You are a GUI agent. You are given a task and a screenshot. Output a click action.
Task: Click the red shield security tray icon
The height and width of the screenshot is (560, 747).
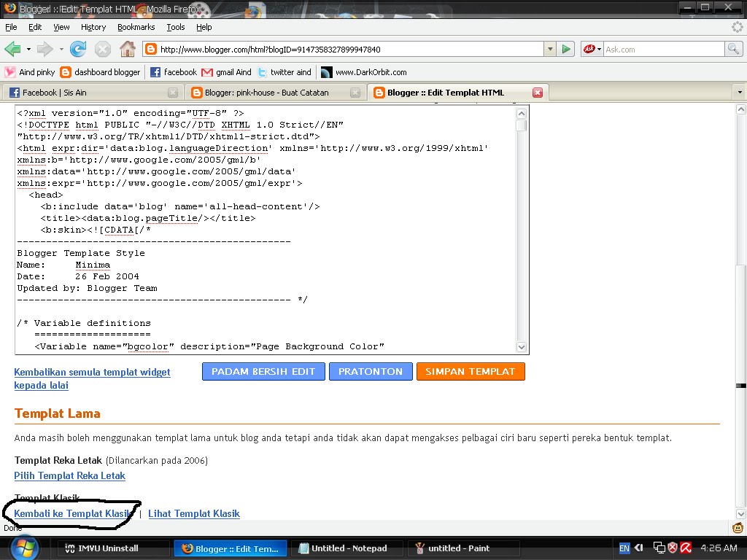coord(672,548)
